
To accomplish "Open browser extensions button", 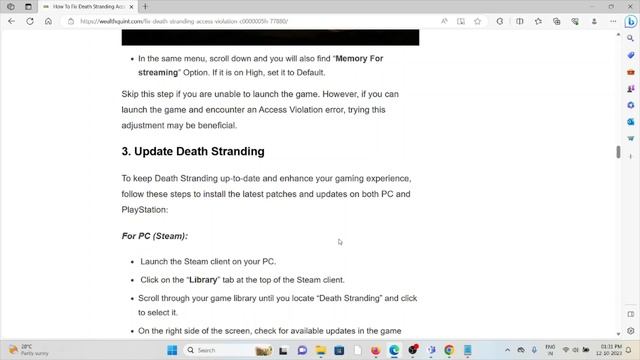I will pyautogui.click(x=500, y=21).
